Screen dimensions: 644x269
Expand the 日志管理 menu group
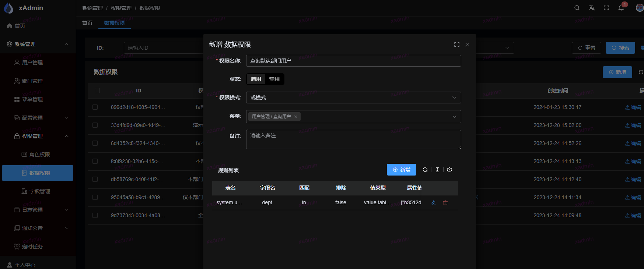[x=38, y=210]
